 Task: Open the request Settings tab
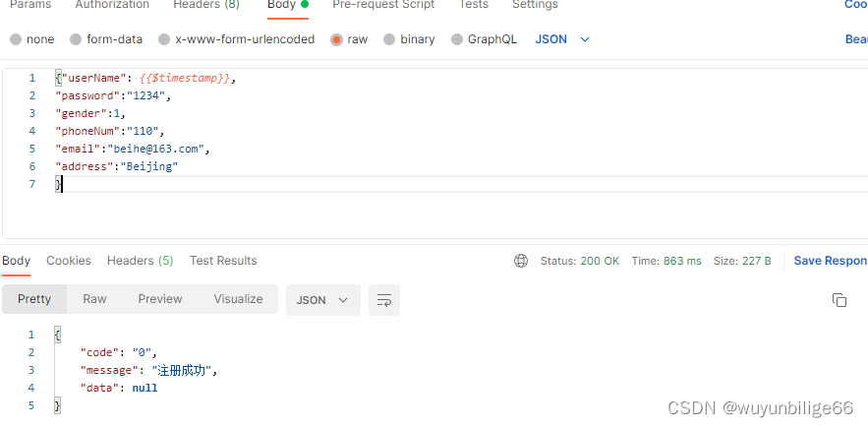tap(535, 5)
